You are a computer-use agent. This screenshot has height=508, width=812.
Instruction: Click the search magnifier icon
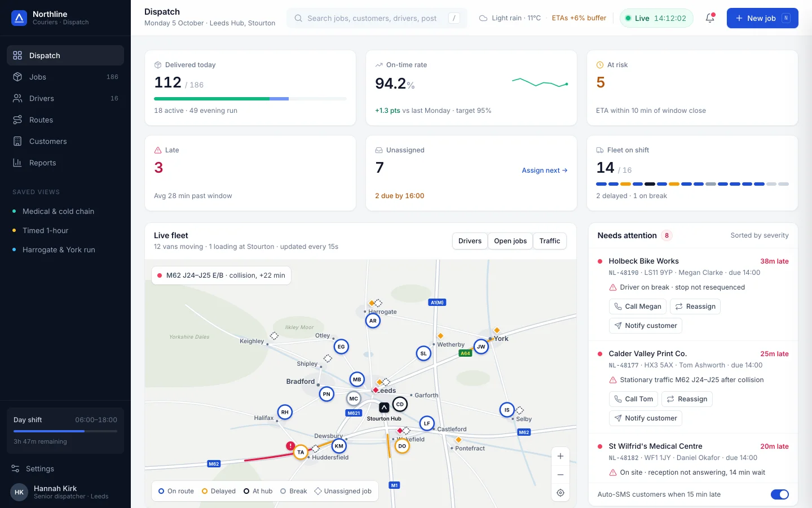[x=298, y=18]
